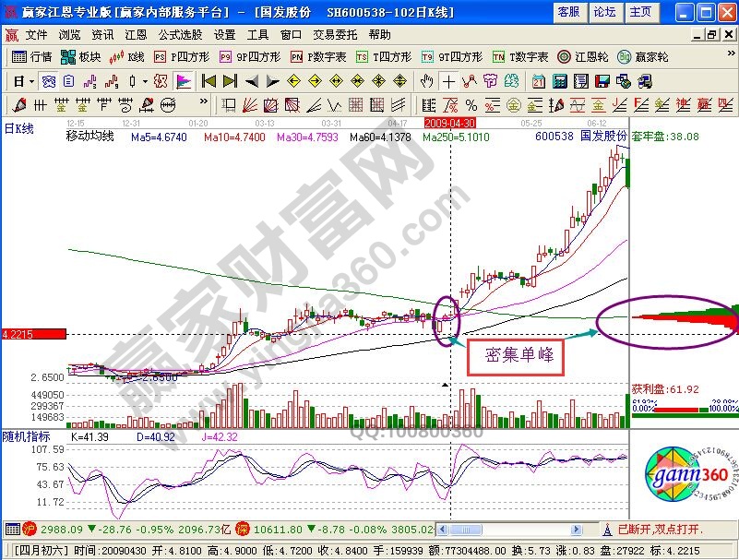Expand the candlestick style dropdown arrow
This screenshot has height=560, width=739.
[145, 81]
